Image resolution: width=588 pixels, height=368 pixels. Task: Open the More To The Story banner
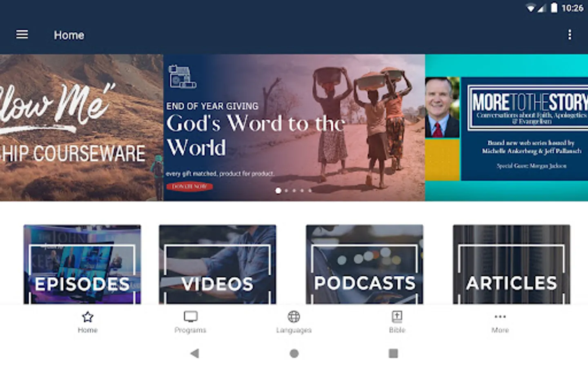coord(506,128)
